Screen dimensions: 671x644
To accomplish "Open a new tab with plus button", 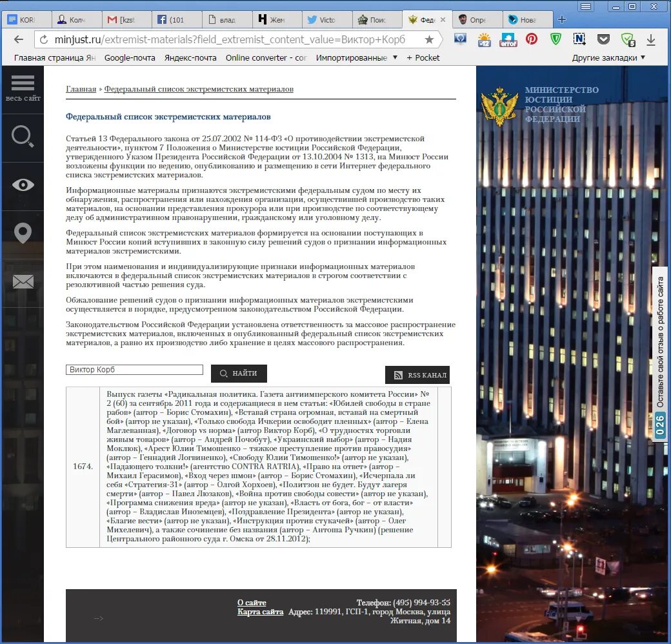I will point(562,20).
